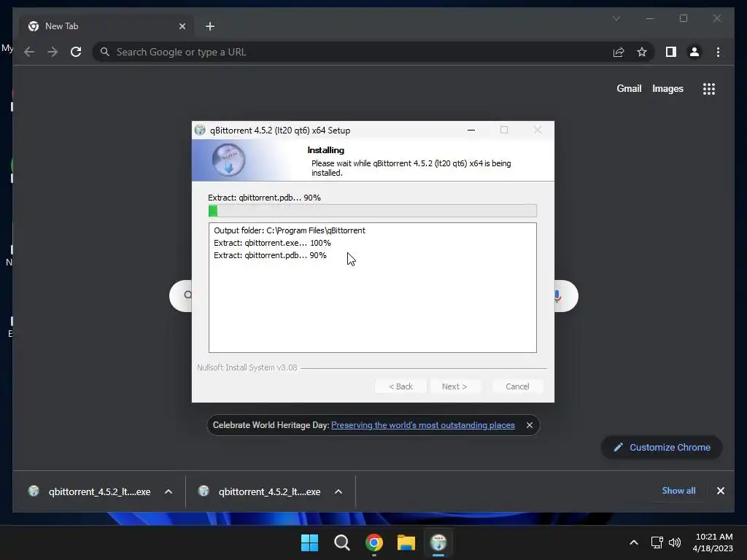This screenshot has height=560, width=747.
Task: Open Google Images link
Action: point(667,88)
